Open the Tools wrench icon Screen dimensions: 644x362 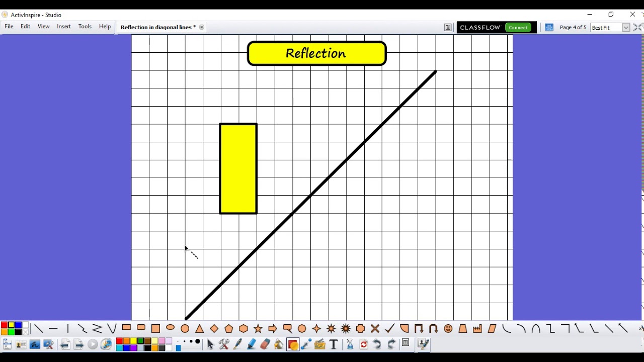224,344
